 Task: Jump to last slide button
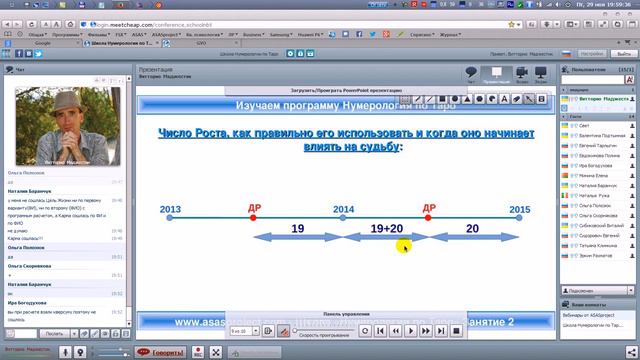441,331
